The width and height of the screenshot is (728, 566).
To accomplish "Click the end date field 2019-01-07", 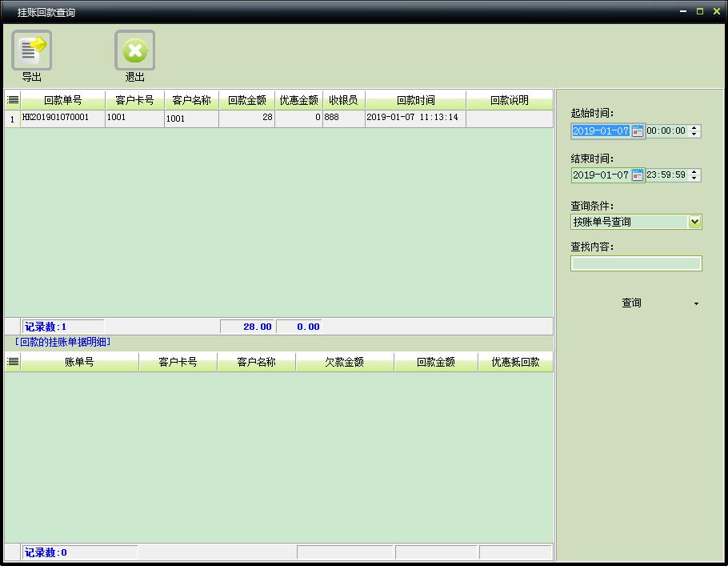I will coord(601,175).
